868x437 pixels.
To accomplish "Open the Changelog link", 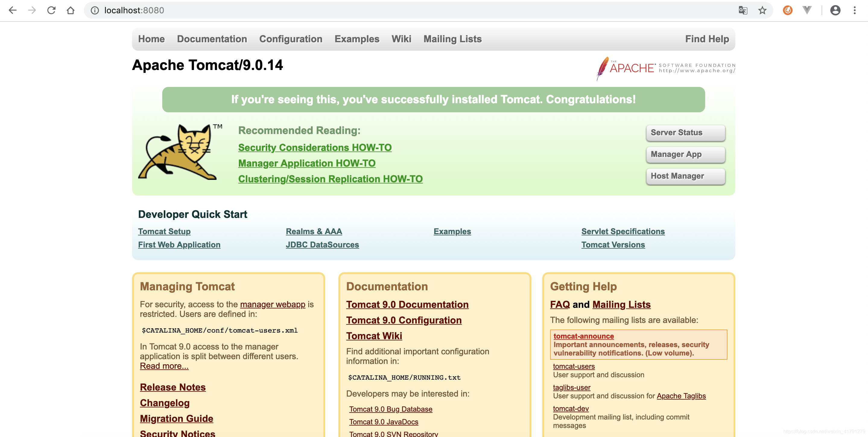I will point(165,403).
